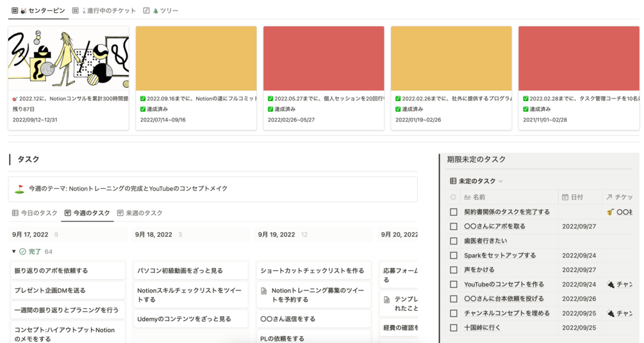
Task: Click board icon of 来週のタスク tab
Action: coord(120,213)
